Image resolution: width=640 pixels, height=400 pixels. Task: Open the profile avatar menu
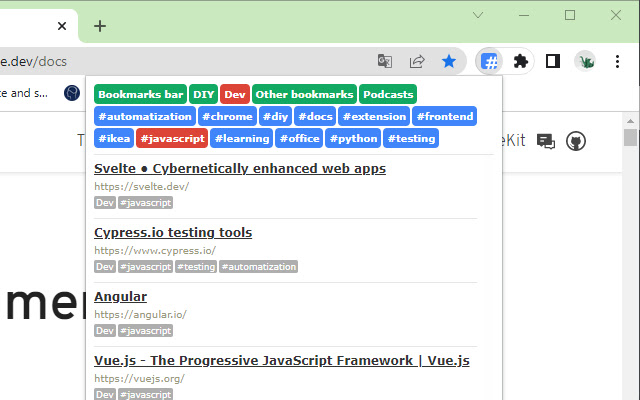pyautogui.click(x=585, y=62)
